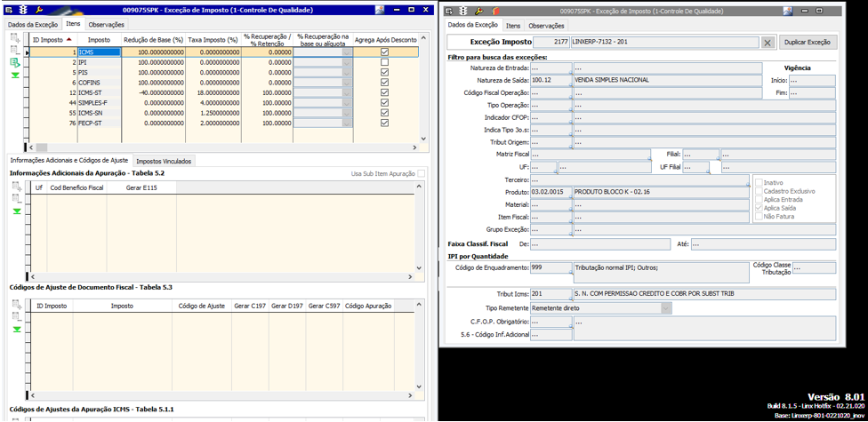Click the traffic light icon in right window title bar
The width and height of the screenshot is (868, 422).
[x=462, y=11]
